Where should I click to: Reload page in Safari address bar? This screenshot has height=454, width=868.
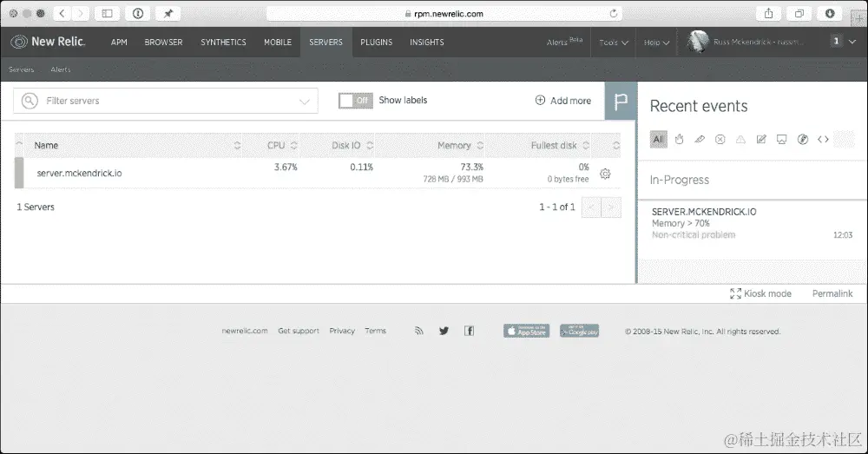[614, 13]
